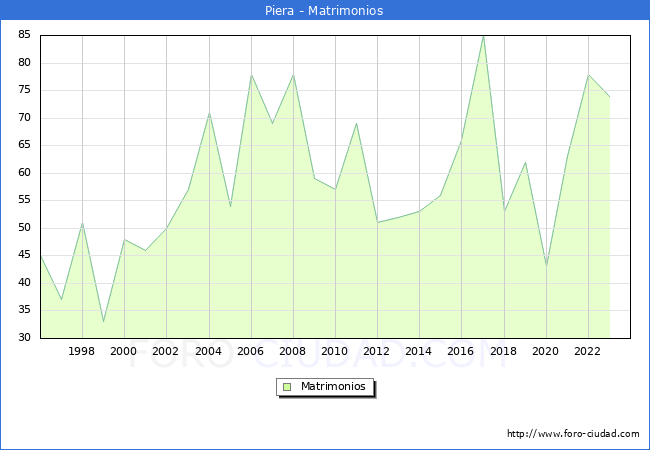Click the 2012 low data point
Image resolution: width=650 pixels, height=450 pixels.
(x=377, y=222)
